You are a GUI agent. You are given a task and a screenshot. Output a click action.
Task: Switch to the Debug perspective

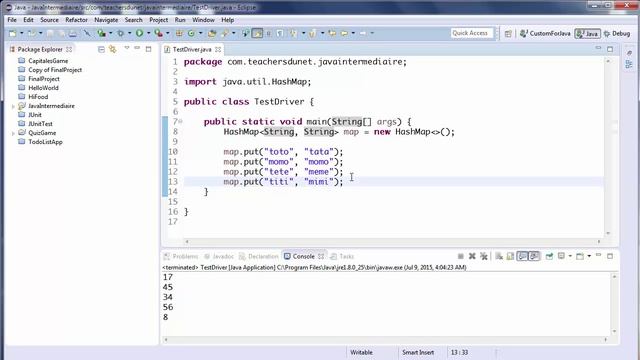(x=617, y=33)
